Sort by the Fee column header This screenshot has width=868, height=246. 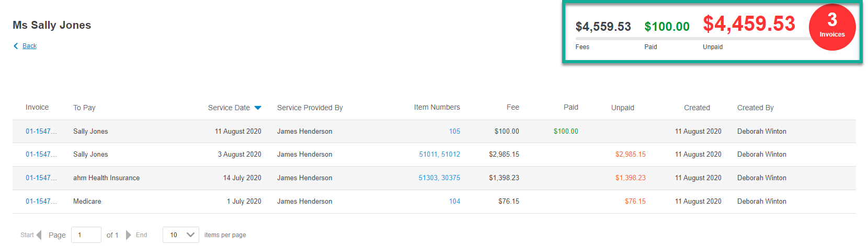pos(513,107)
